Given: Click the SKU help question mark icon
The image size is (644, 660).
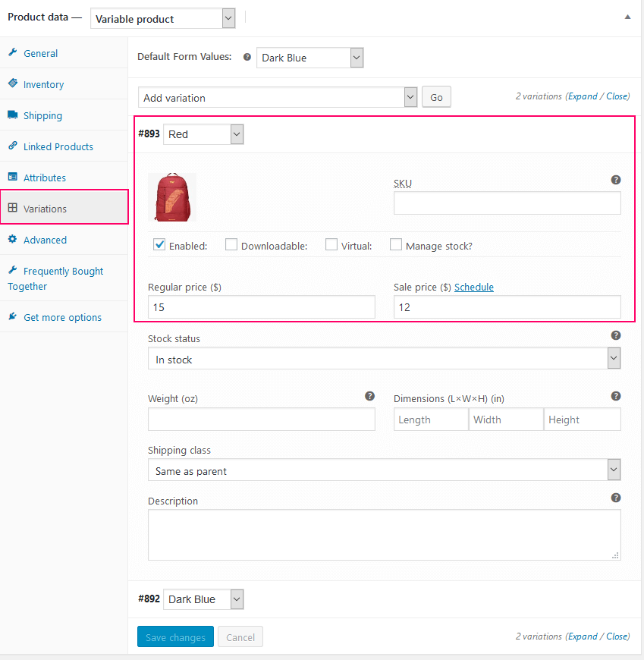Looking at the screenshot, I should [616, 180].
